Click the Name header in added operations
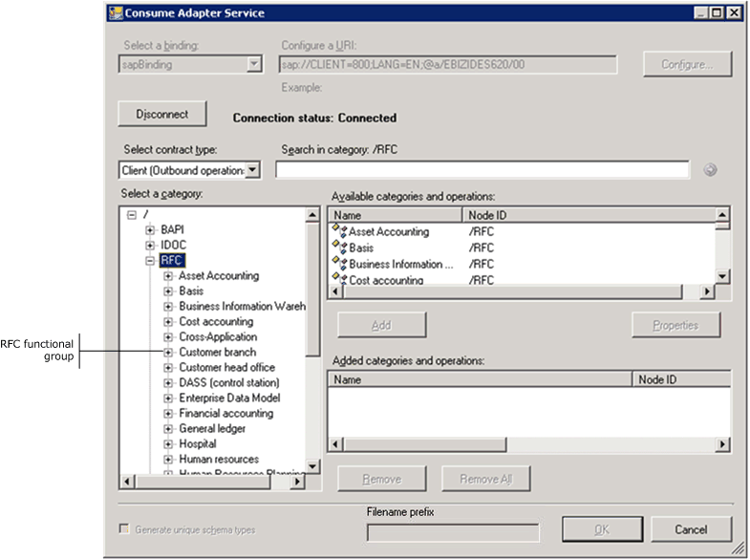Screen dimensions: 750x560 click(481, 379)
